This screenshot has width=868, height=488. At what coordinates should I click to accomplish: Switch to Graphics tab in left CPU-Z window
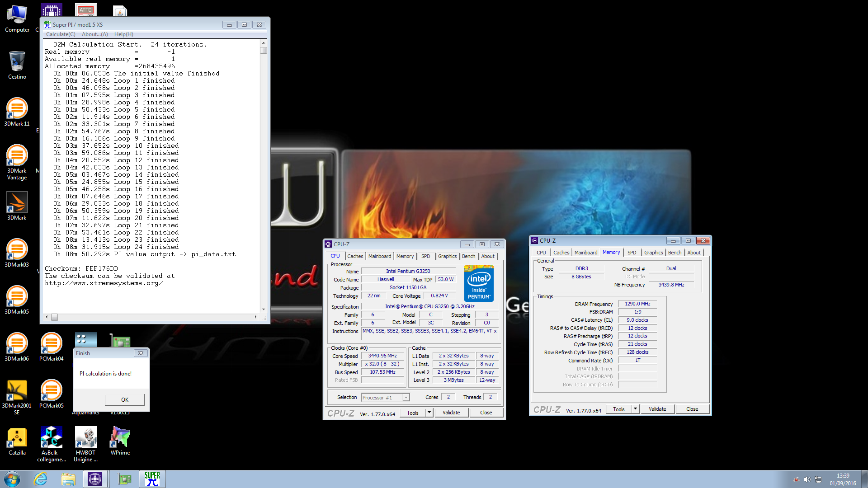447,256
